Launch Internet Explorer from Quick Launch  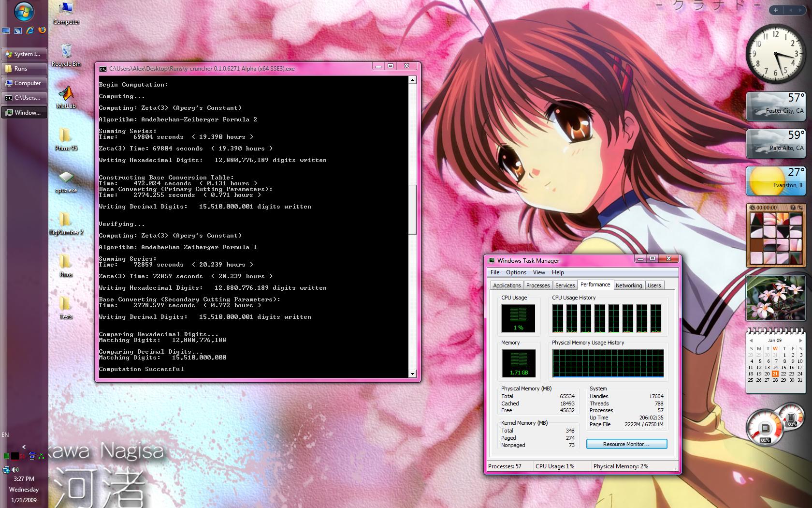pyautogui.click(x=30, y=30)
